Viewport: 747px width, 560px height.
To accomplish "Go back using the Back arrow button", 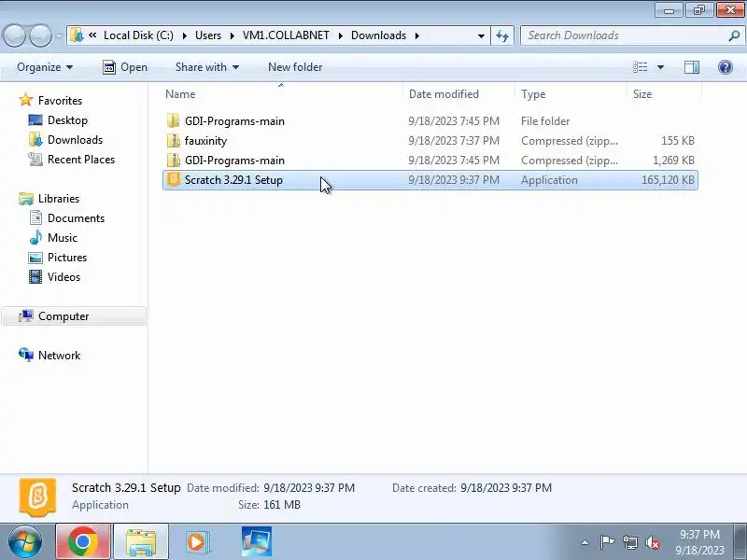I will (14, 35).
